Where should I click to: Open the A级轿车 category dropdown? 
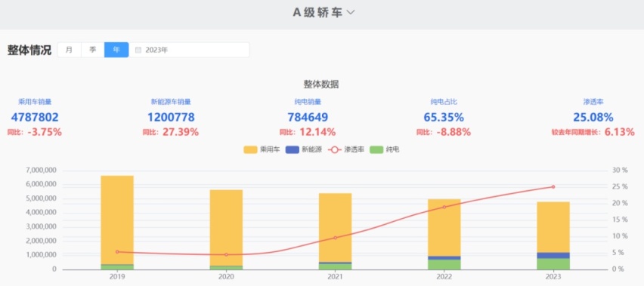(324, 13)
